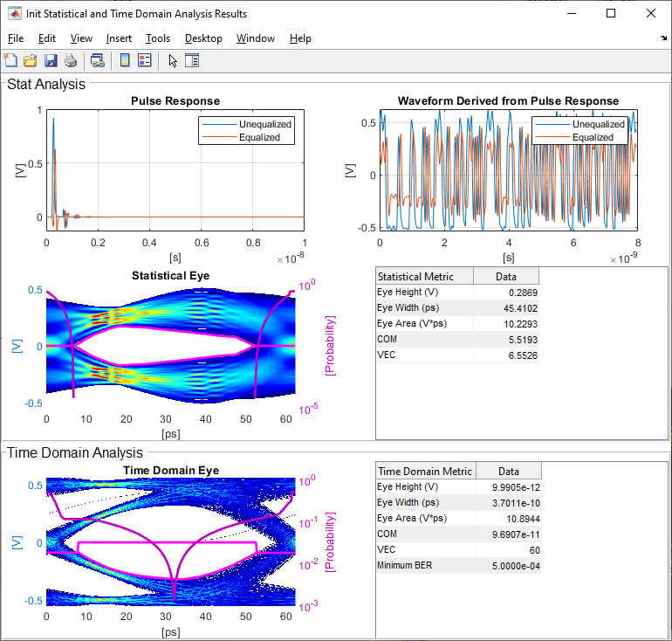Toggle the Property Inspector toolbar icon
Viewport: 672px width, 641px height.
(x=192, y=61)
